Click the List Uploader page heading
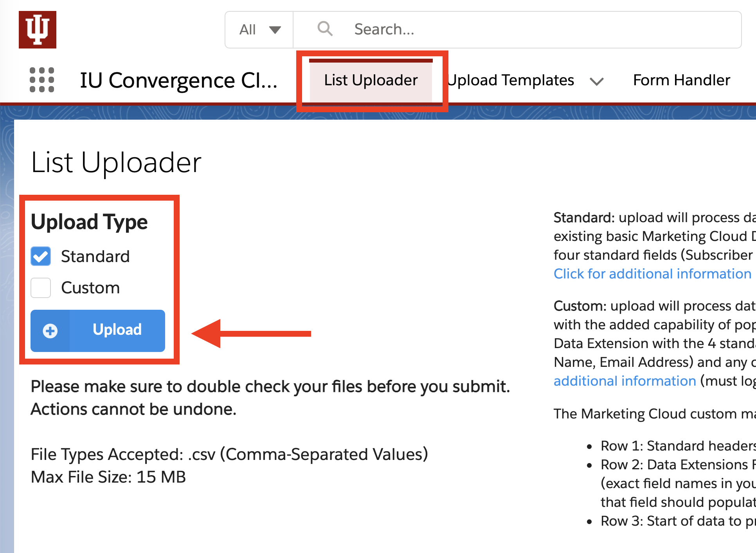The image size is (756, 553). click(x=116, y=163)
